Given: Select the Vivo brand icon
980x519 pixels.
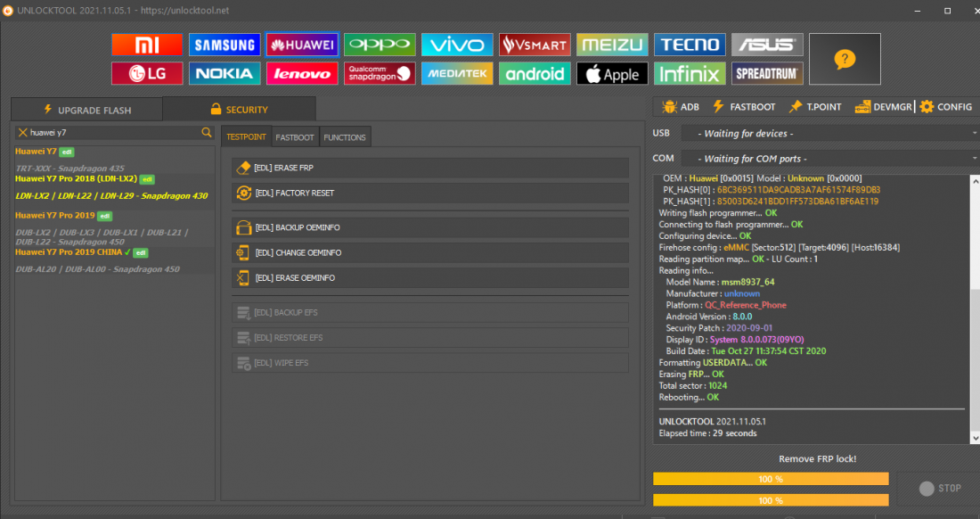Looking at the screenshot, I should tap(457, 45).
